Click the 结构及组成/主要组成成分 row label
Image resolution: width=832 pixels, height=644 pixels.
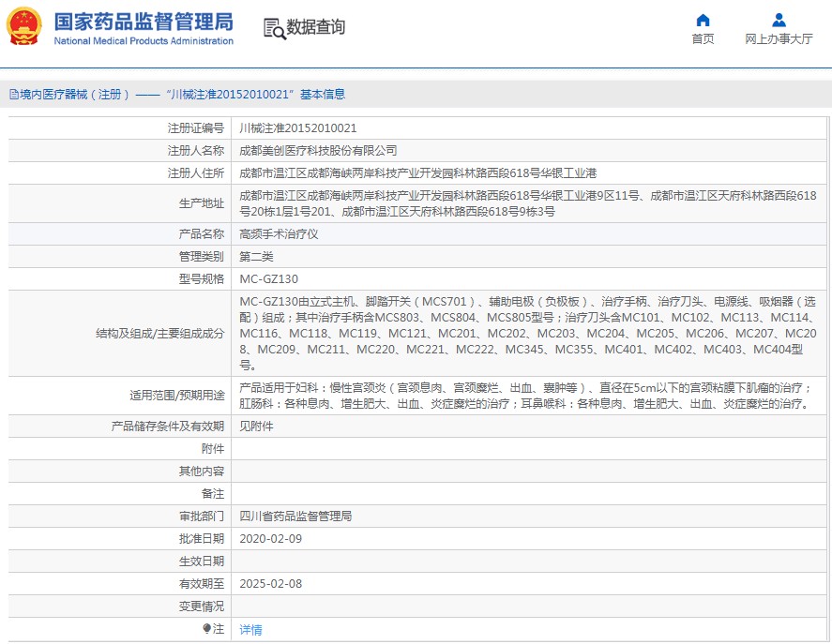(x=159, y=333)
